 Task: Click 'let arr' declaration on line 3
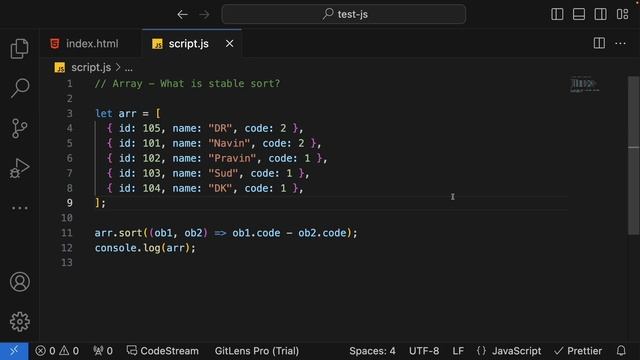[116, 113]
